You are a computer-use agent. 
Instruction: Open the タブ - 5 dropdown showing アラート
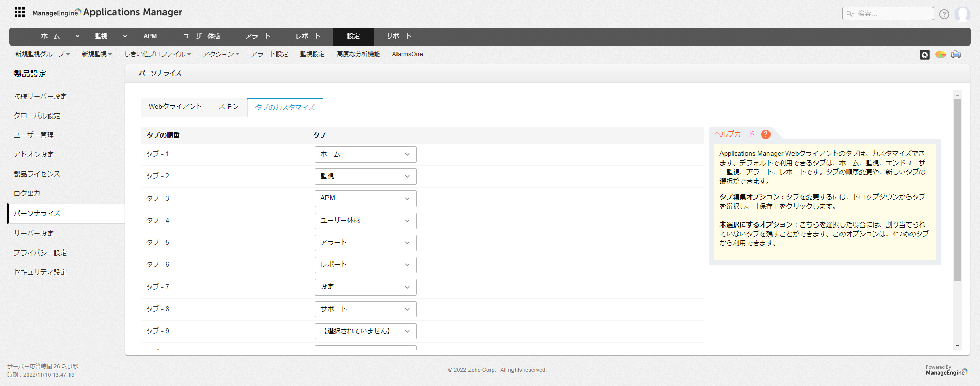click(x=365, y=243)
